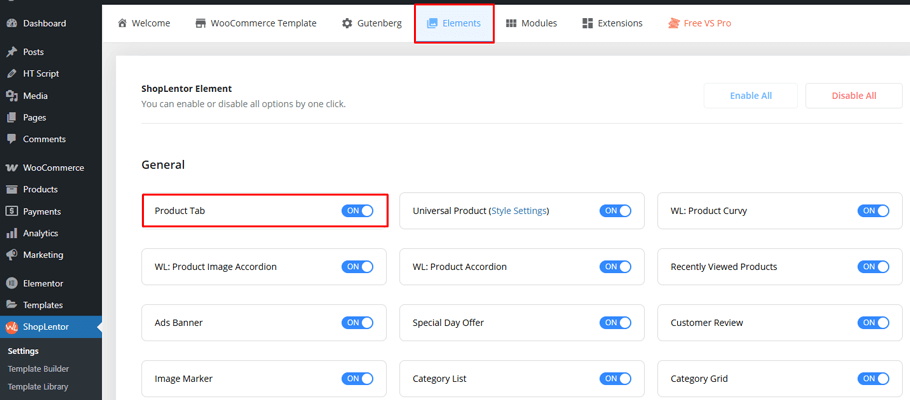The width and height of the screenshot is (910, 400).
Task: Toggle Recently Viewed Products switch
Action: click(x=873, y=266)
